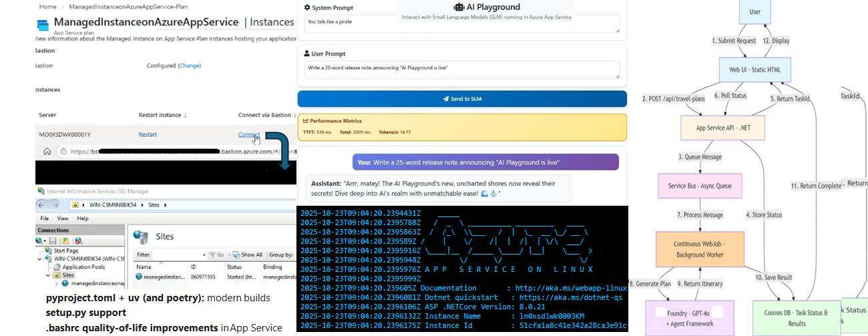Click the Show All icon in Sites toolbar

(236, 255)
